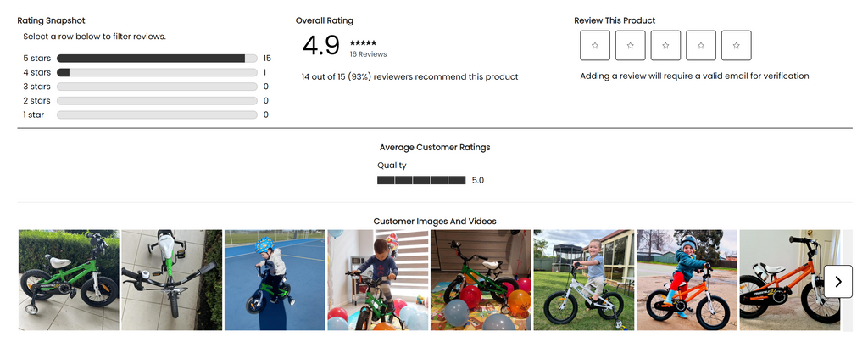Open the 16 Reviews link
This screenshot has height=337, width=868.
click(x=368, y=54)
